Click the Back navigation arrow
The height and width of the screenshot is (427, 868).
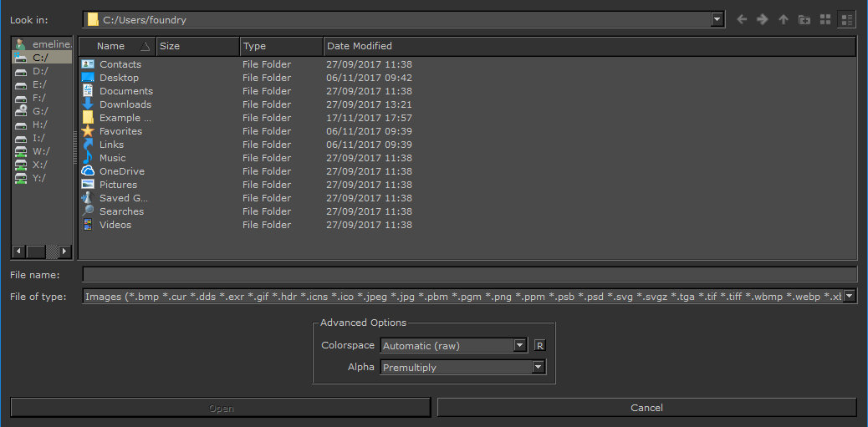(x=742, y=19)
